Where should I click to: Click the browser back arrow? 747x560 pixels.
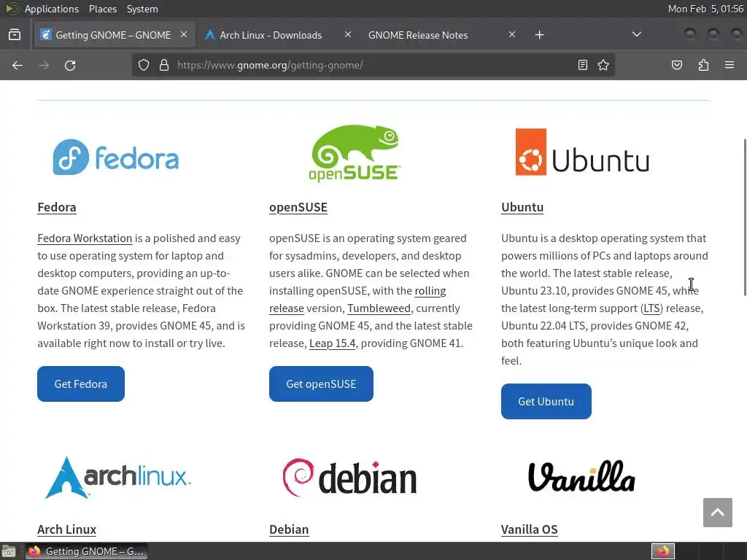point(18,65)
